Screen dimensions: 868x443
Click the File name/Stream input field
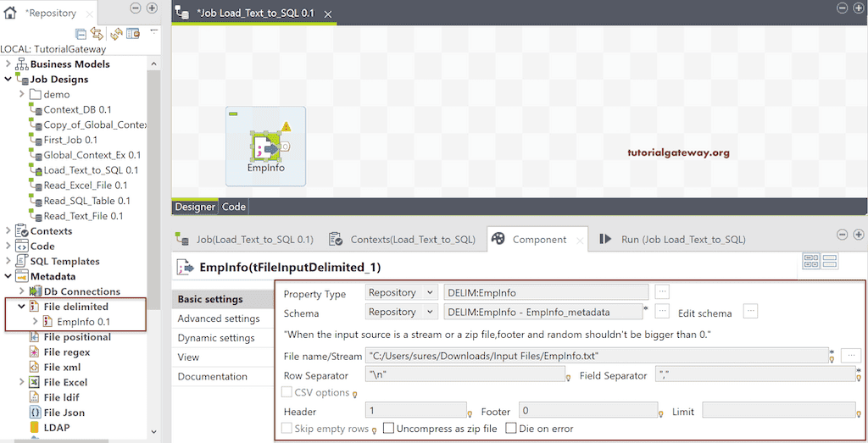coord(597,356)
